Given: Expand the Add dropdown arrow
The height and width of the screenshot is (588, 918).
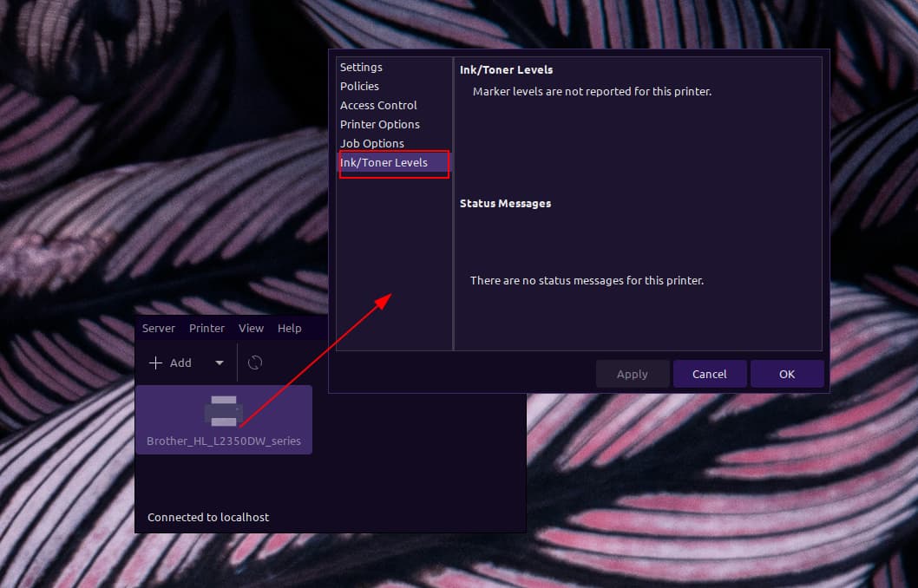Looking at the screenshot, I should point(219,363).
